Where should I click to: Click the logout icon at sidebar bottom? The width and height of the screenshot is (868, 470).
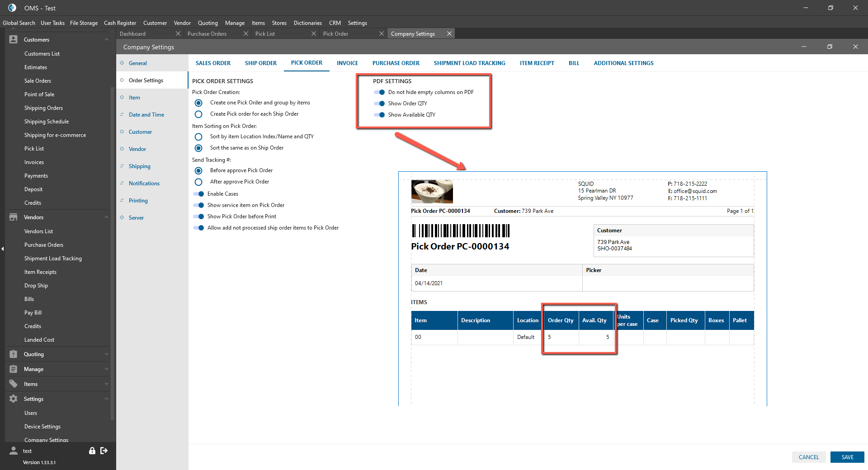pyautogui.click(x=104, y=451)
